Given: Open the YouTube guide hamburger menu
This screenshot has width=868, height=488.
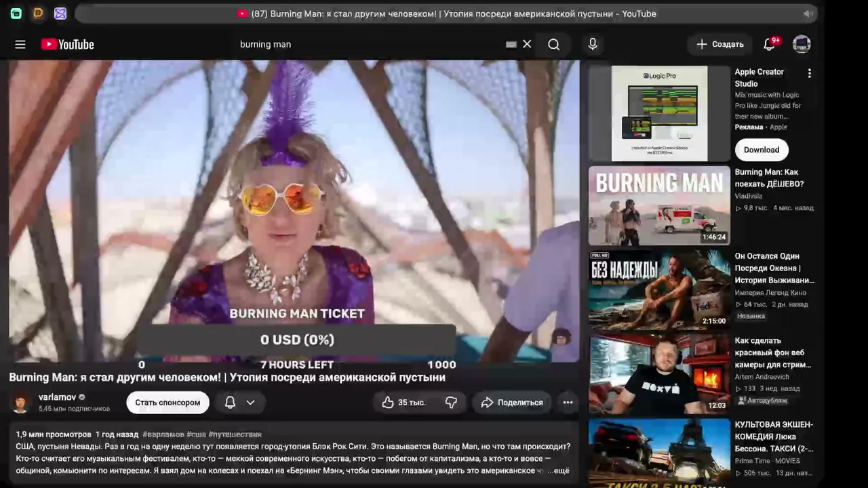Looking at the screenshot, I should point(20,44).
